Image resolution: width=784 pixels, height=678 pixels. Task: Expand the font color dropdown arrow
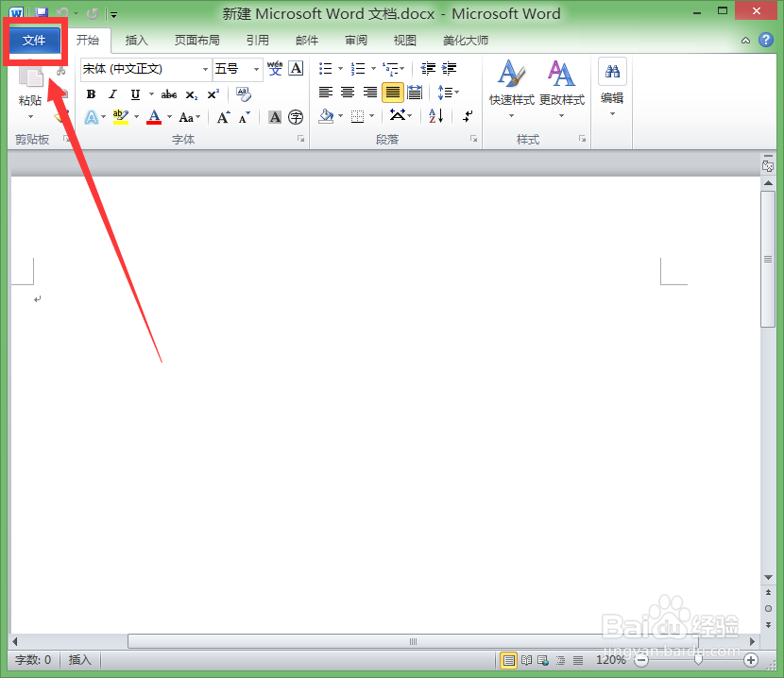[169, 117]
